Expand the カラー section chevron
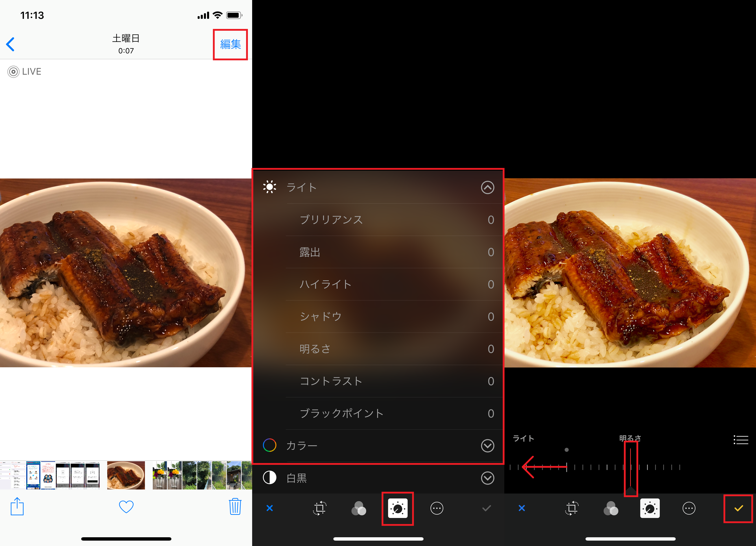The image size is (756, 546). pos(487,446)
